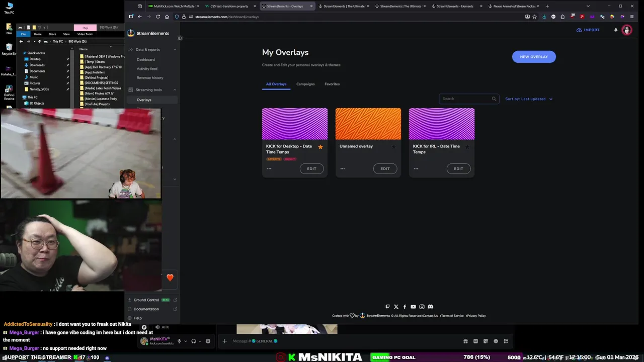644x362 pixels.
Task: Collapse the Streaming tools section
Action: click(x=175, y=89)
